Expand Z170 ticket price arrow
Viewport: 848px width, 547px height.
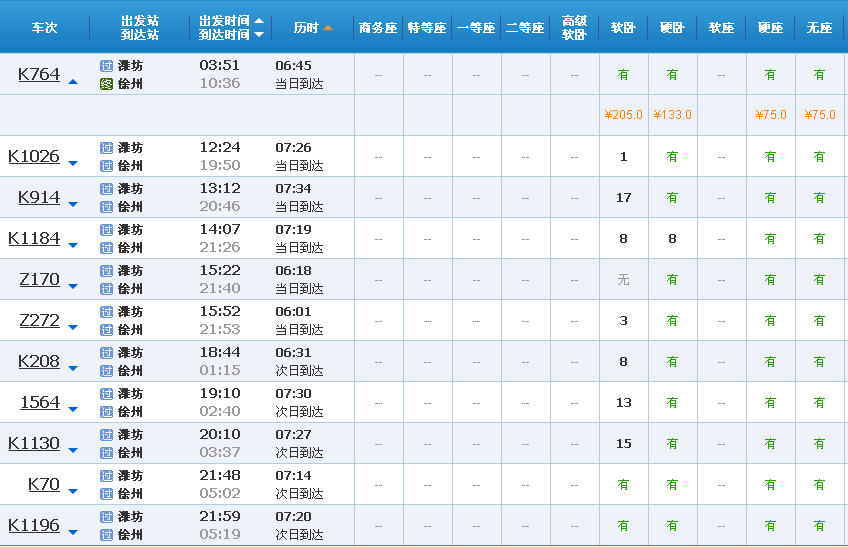click(73, 286)
